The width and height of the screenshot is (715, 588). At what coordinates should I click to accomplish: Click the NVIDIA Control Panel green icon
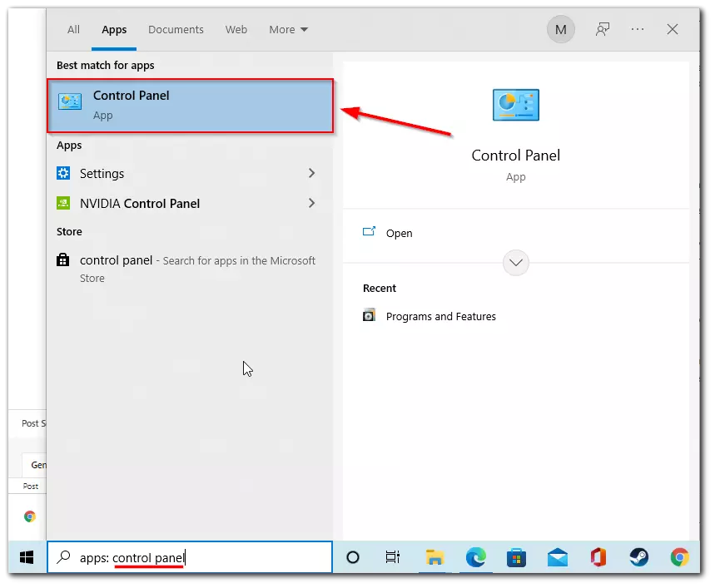pos(63,203)
